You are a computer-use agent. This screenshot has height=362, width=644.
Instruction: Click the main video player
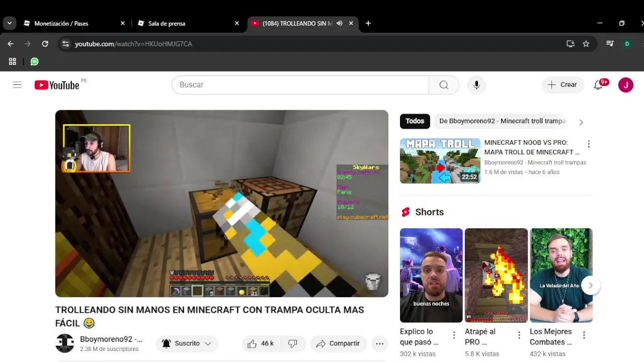(x=222, y=204)
